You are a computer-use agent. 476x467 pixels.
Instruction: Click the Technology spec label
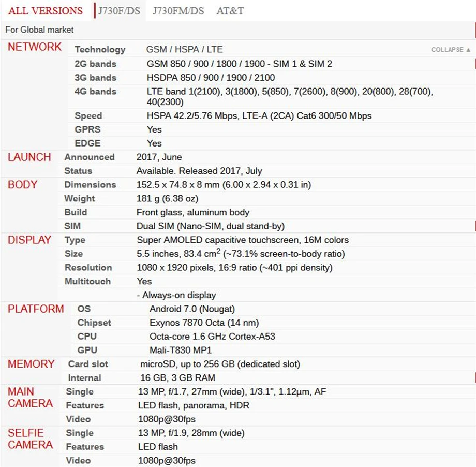100,50
